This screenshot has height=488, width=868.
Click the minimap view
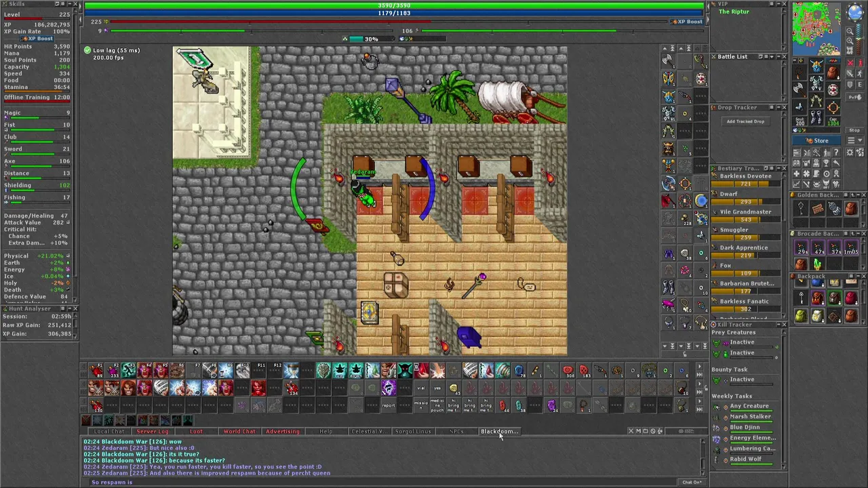(816, 28)
